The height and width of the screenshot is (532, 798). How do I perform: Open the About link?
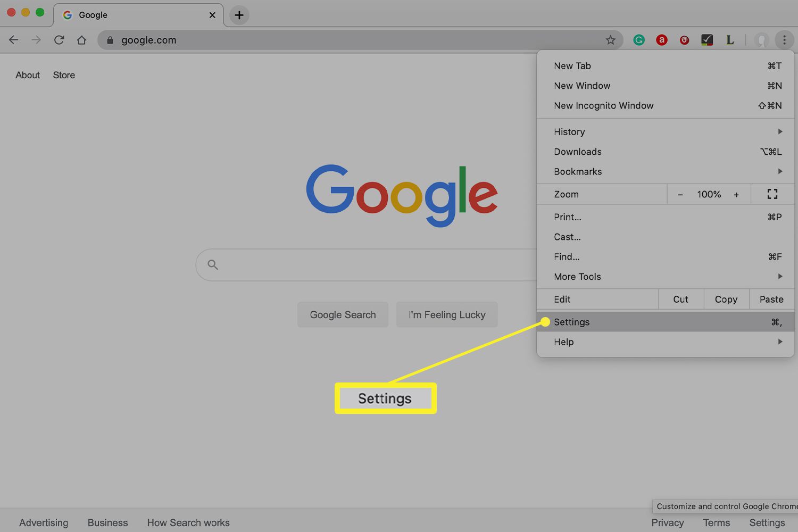(28, 75)
